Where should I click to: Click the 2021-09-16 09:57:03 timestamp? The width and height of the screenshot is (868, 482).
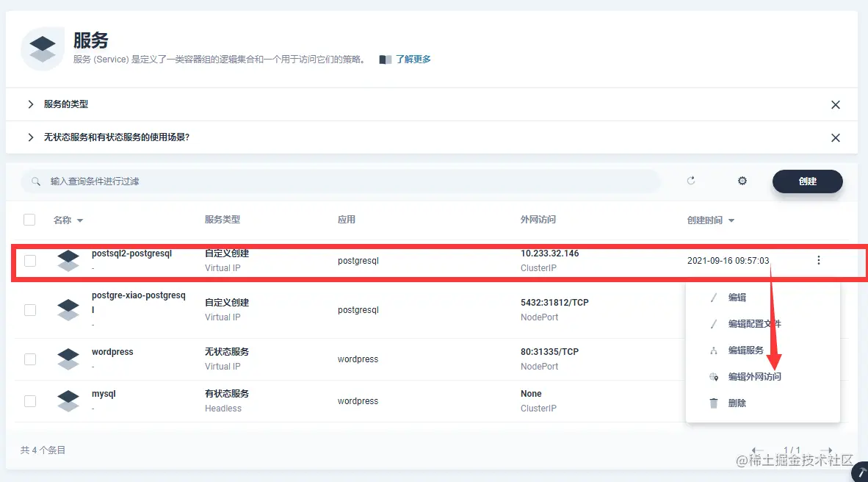tap(728, 260)
